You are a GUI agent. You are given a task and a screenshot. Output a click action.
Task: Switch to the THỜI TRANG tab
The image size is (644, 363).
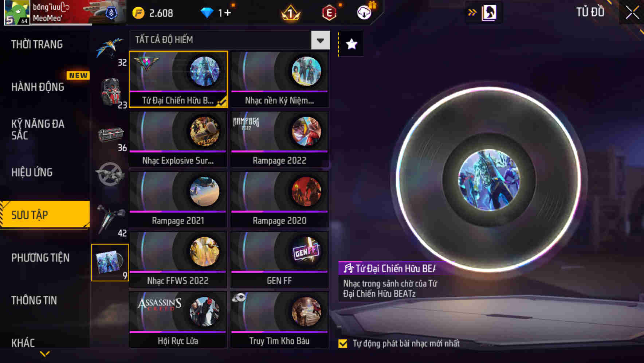pyautogui.click(x=37, y=44)
